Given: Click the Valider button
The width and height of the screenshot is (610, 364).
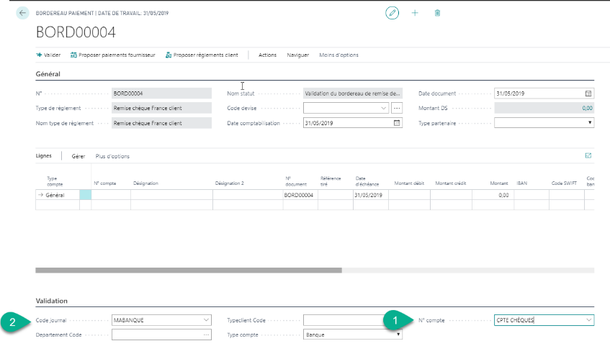Looking at the screenshot, I should click(x=48, y=55).
